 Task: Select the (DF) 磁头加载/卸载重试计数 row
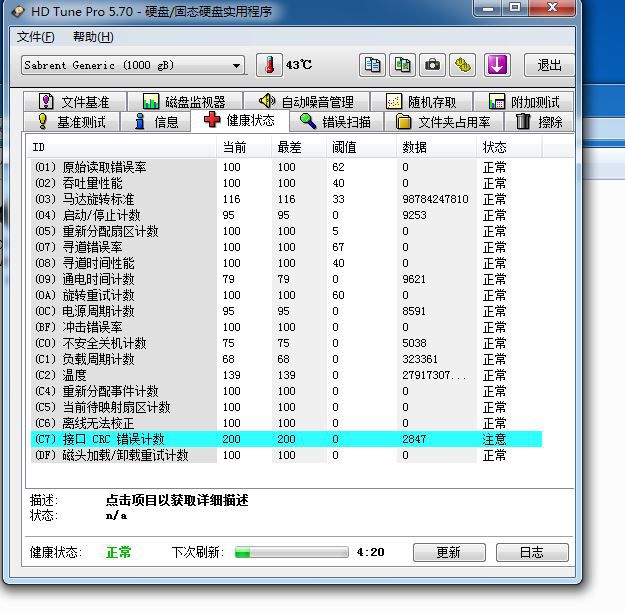pyautogui.click(x=286, y=455)
